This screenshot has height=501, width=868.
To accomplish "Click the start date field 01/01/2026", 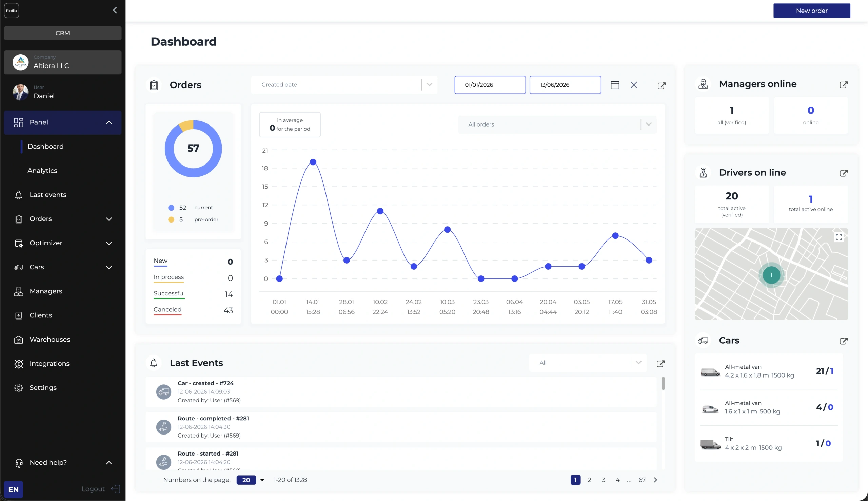I will 490,85.
